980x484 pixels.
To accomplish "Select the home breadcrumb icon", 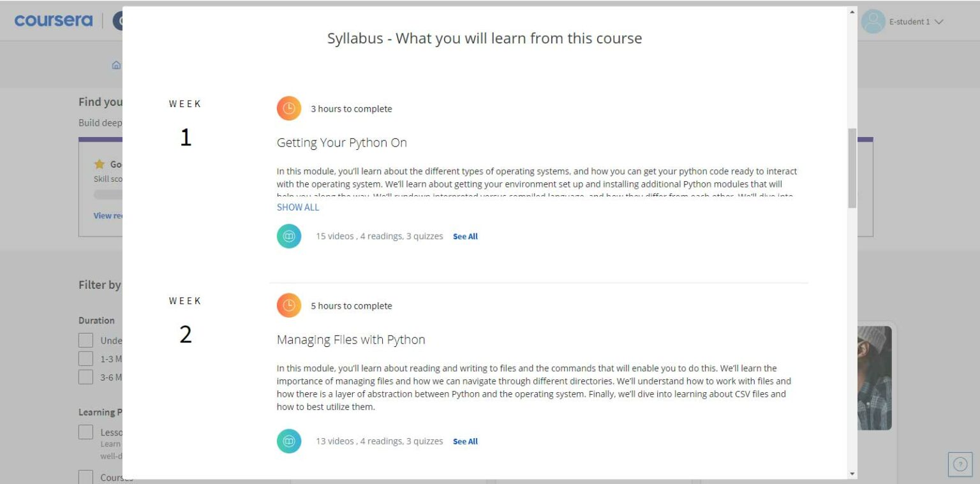I will pos(116,64).
